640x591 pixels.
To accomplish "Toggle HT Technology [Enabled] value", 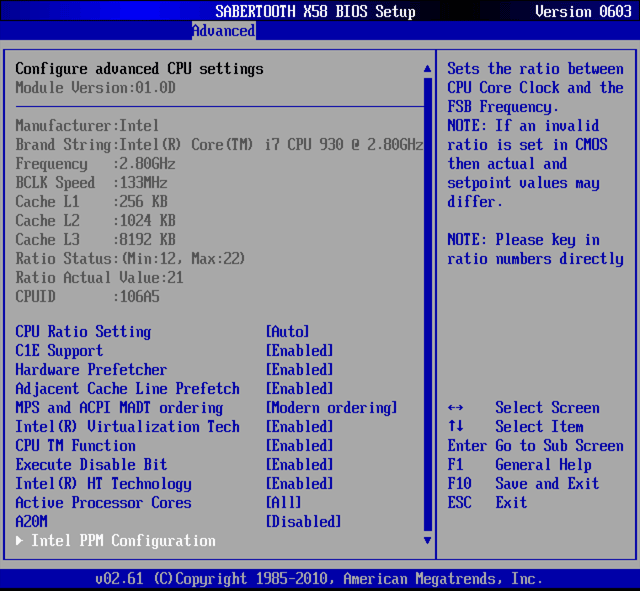I will 300,484.
